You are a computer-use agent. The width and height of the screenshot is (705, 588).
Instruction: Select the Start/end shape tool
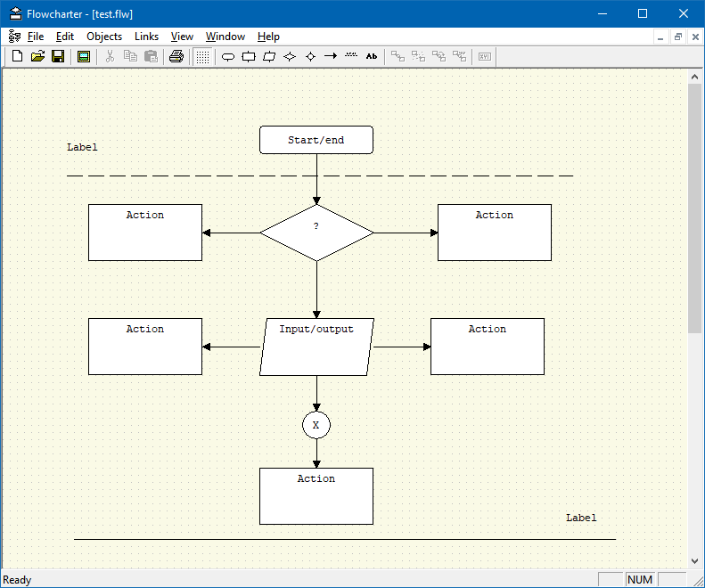pyautogui.click(x=228, y=57)
